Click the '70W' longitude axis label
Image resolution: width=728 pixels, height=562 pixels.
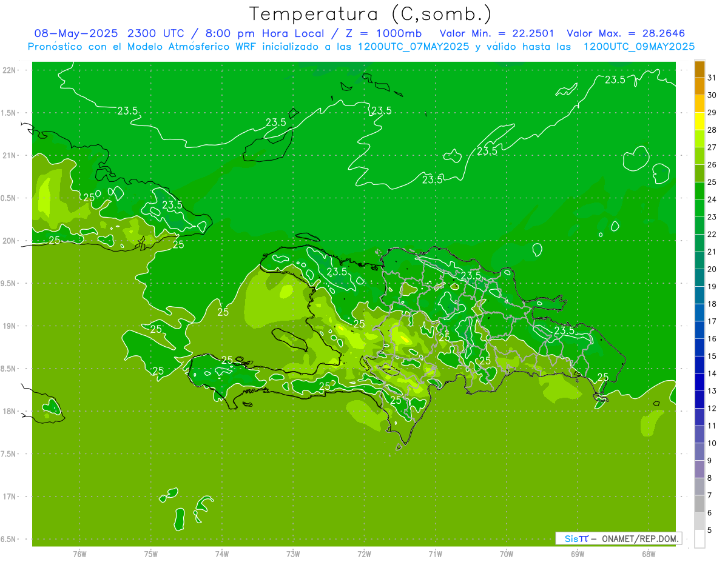click(x=507, y=554)
